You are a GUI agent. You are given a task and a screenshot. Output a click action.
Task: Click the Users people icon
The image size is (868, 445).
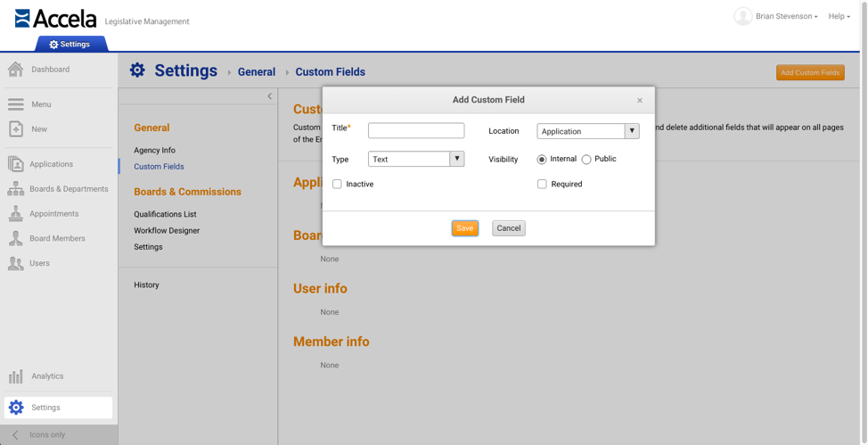(x=15, y=263)
